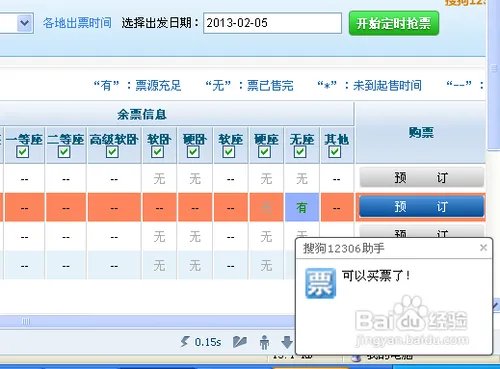The height and width of the screenshot is (369, 500).
Task: Click the 可以买票了！ message text
Action: click(x=376, y=276)
